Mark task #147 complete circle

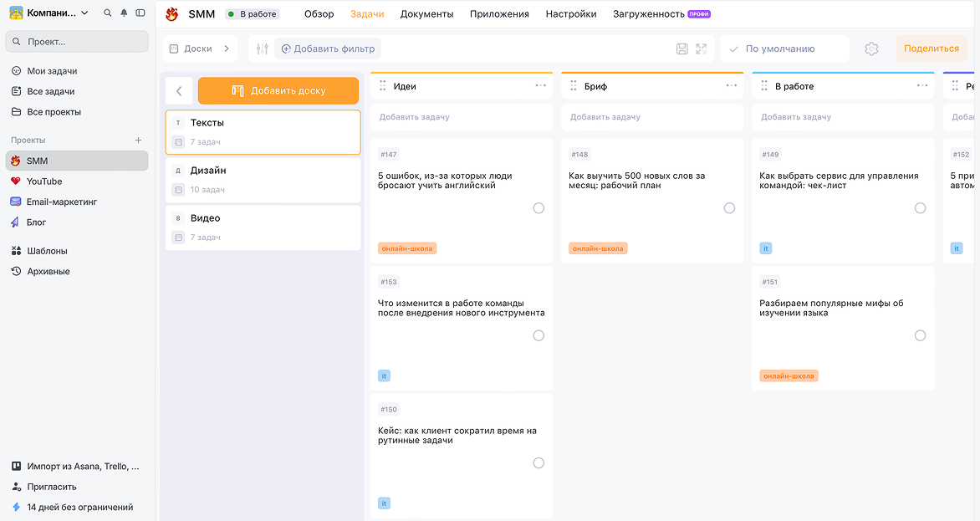pyautogui.click(x=538, y=208)
